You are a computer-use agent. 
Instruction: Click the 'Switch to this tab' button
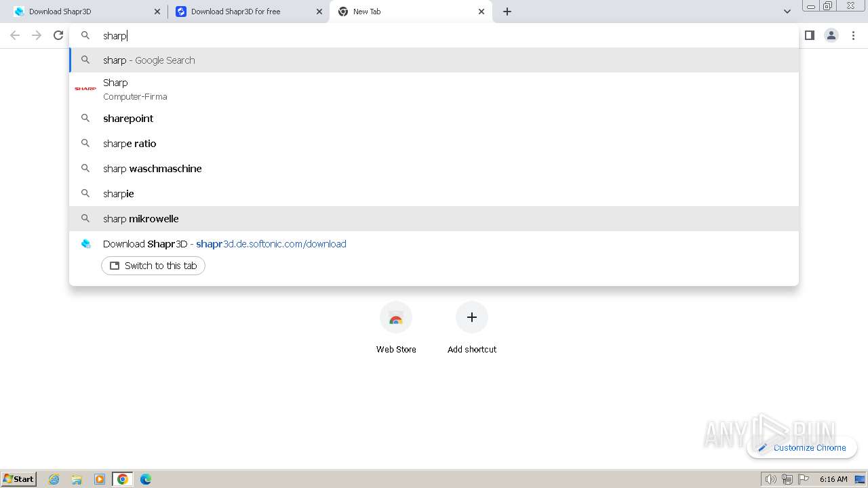coord(153,266)
